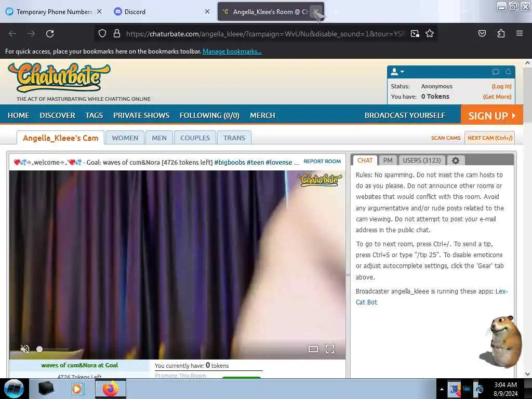Click the #teen hashtag link
Viewport: 532px width, 399px height.
(x=255, y=162)
